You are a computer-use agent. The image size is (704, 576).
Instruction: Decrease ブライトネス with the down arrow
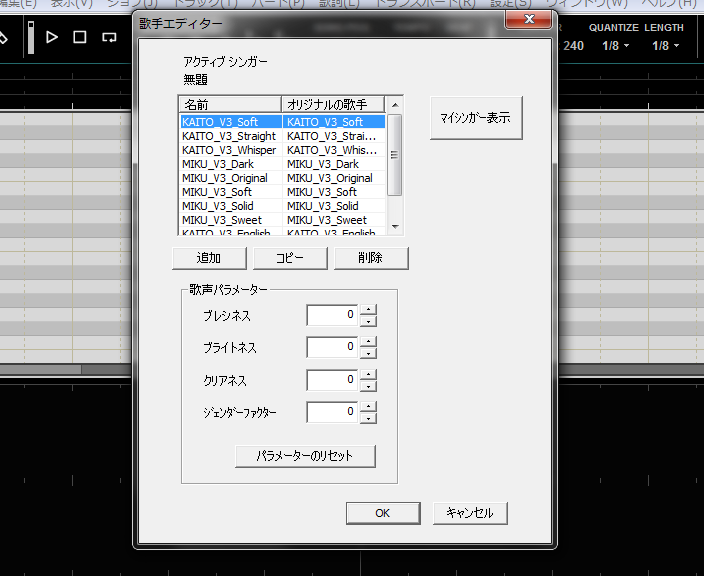(x=368, y=353)
